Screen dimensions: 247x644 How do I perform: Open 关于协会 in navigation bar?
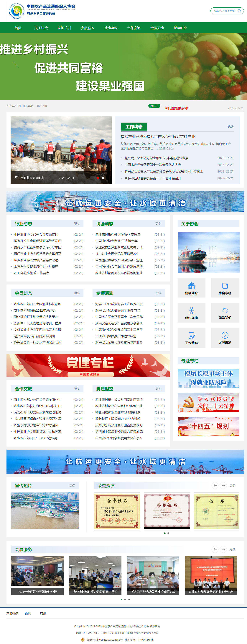pos(41,28)
